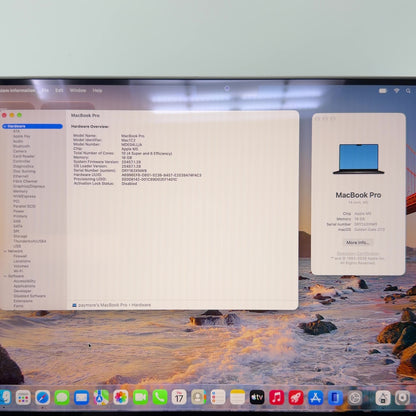This screenshot has height=416, width=416.
Task: Open the Window menu
Action: coord(78,90)
